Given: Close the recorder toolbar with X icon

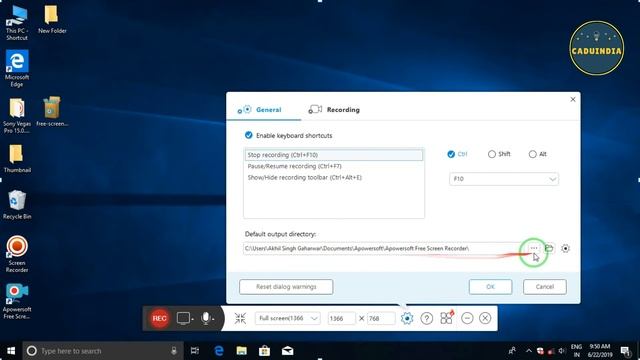Looking at the screenshot, I should tap(485, 318).
